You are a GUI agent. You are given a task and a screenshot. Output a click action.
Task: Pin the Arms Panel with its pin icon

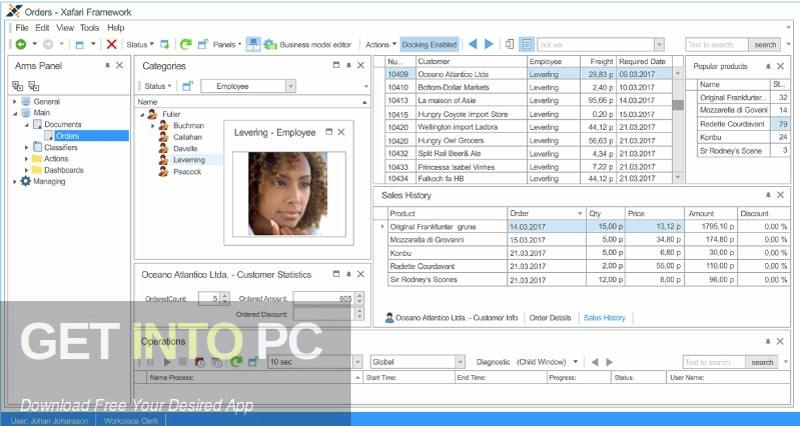pos(107,65)
